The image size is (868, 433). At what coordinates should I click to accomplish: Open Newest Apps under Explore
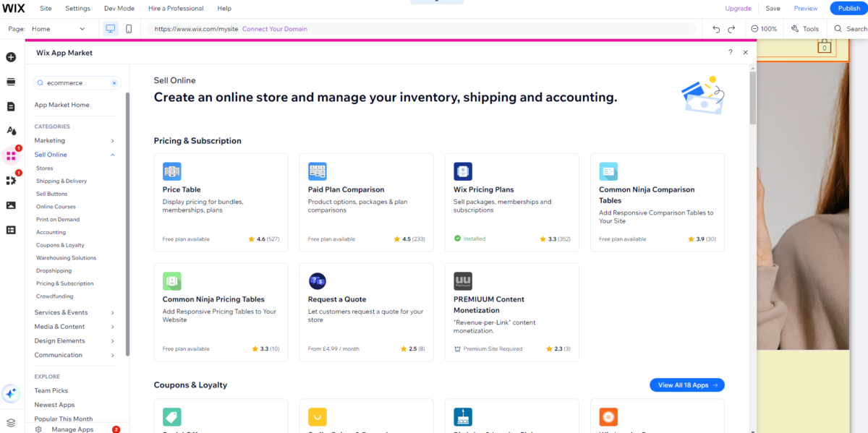(54, 405)
